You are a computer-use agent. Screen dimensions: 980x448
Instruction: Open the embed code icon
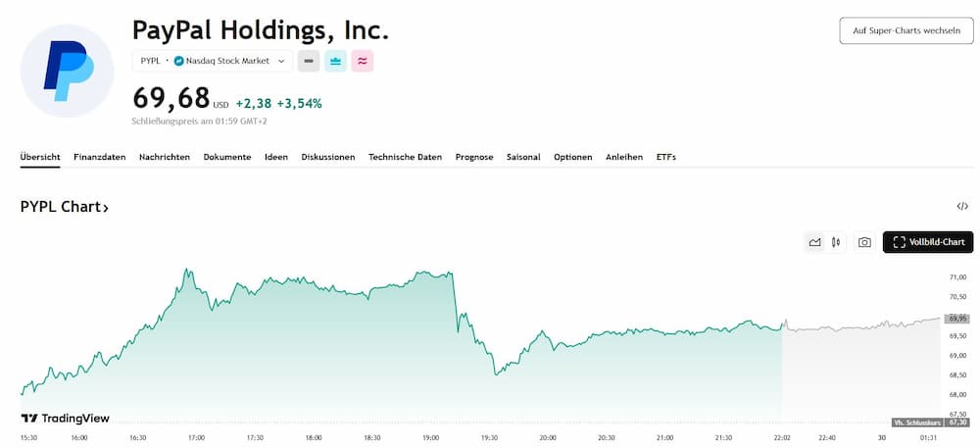coord(962,207)
